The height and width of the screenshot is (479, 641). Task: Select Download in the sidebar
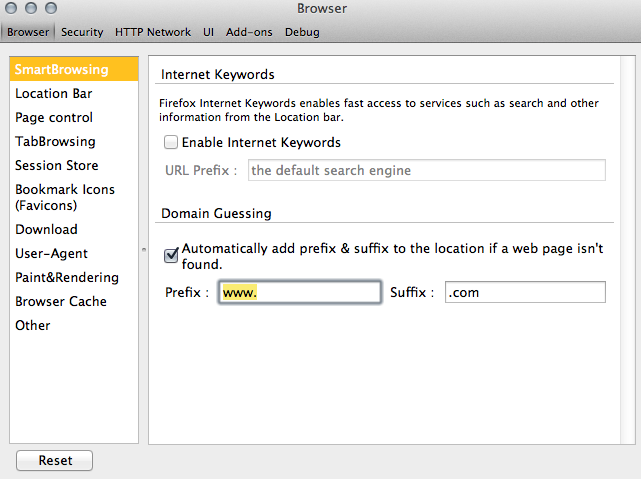(x=46, y=230)
